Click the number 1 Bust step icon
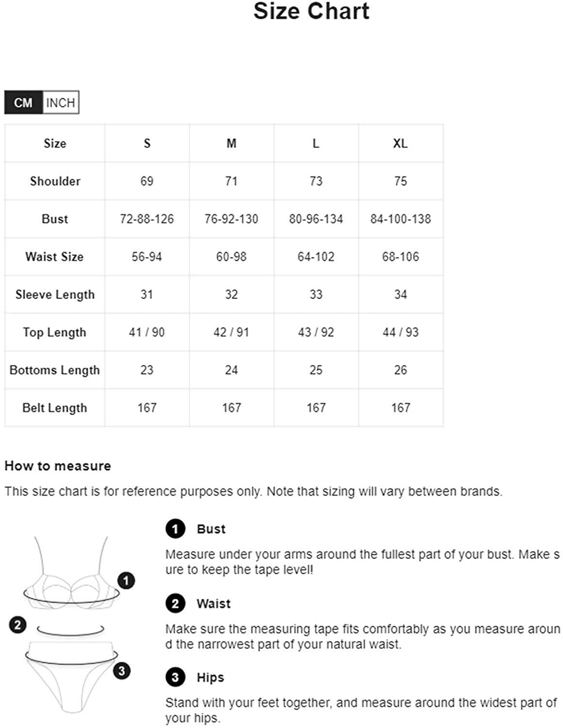The width and height of the screenshot is (563, 728). (x=175, y=529)
